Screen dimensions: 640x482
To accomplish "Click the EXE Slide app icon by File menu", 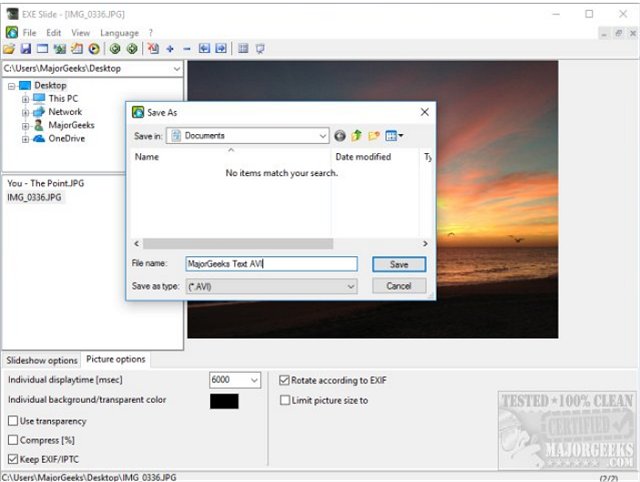I will pos(12,32).
